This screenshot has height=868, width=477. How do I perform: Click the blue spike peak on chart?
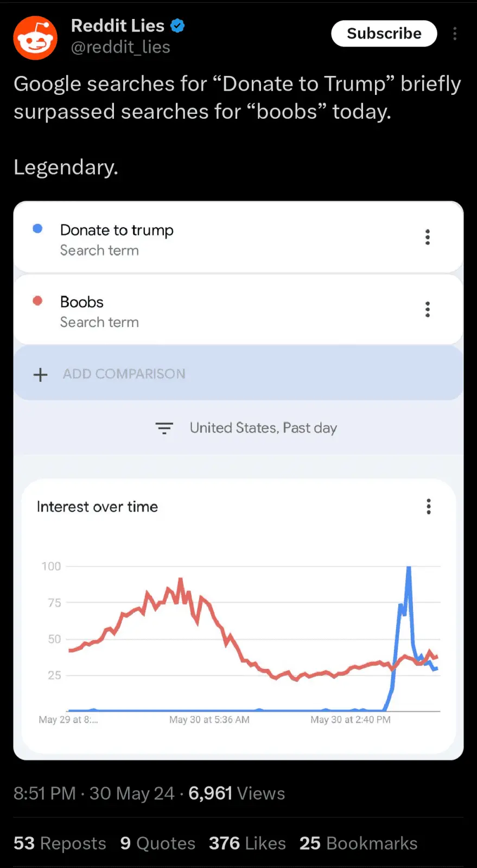click(x=409, y=569)
